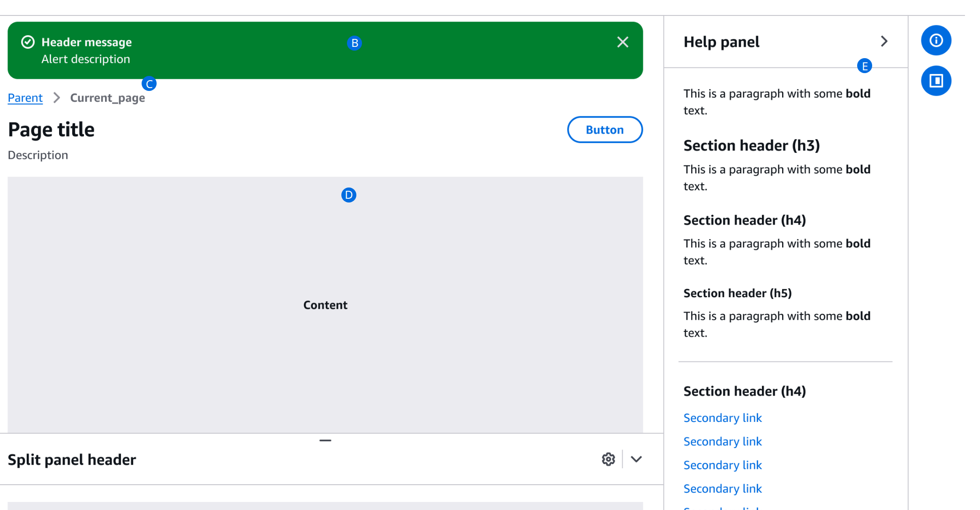Image resolution: width=980 pixels, height=510 pixels.
Task: Click the Description text under Page title
Action: (38, 155)
